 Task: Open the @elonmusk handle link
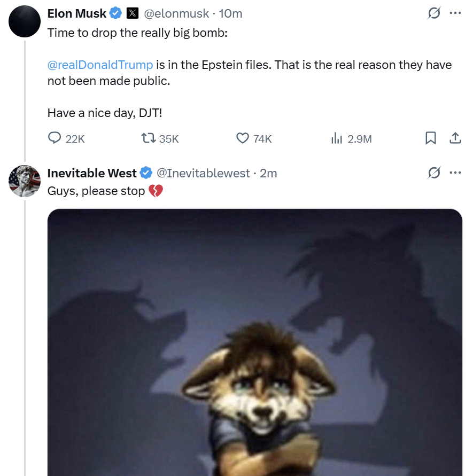(x=176, y=13)
